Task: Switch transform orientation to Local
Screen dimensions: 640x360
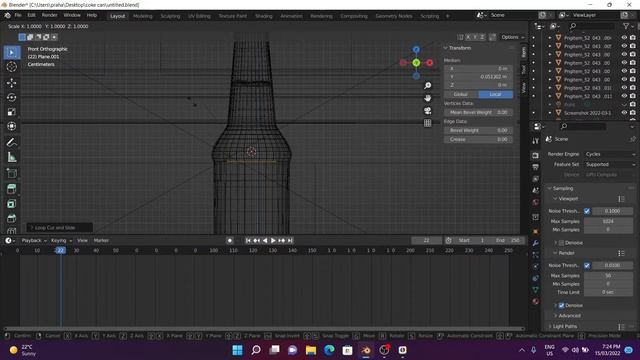Action: pos(496,94)
